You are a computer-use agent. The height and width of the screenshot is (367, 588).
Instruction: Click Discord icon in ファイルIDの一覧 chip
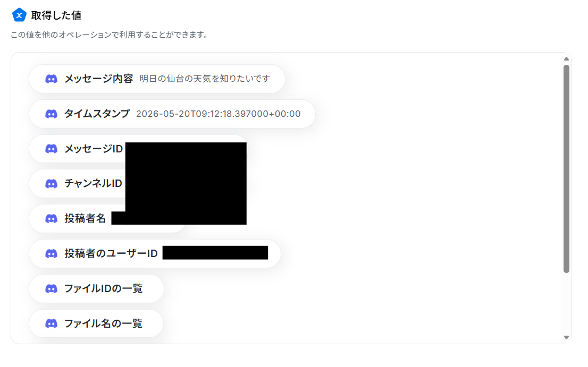coord(52,289)
